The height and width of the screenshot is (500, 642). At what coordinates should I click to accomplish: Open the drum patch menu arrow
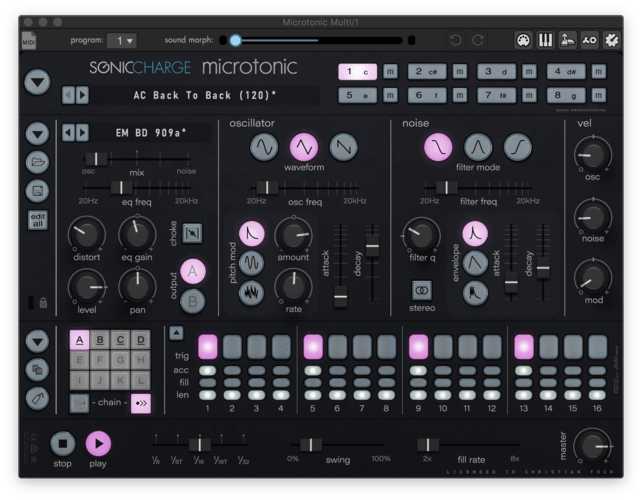pos(38,133)
